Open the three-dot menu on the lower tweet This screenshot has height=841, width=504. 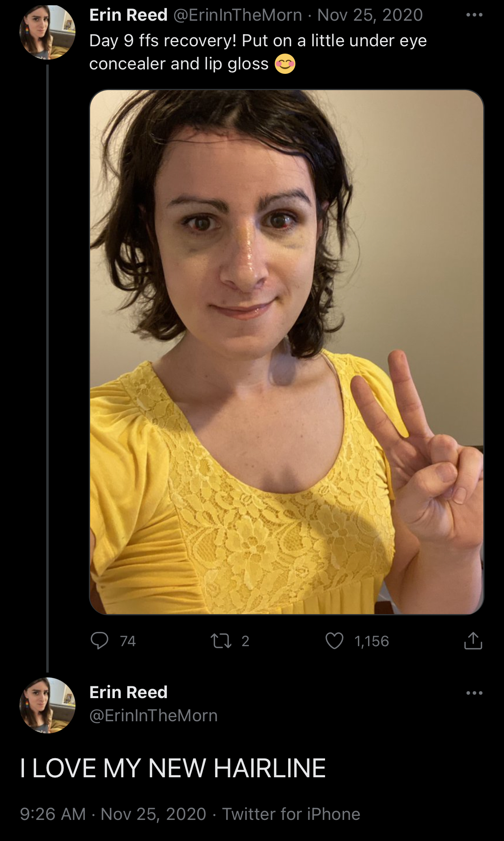(x=474, y=693)
